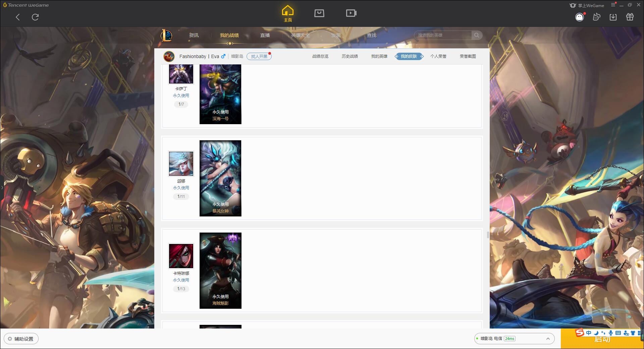Image resolution: width=644 pixels, height=349 pixels.
Task: Click the IME microphone voice input
Action: point(611,333)
